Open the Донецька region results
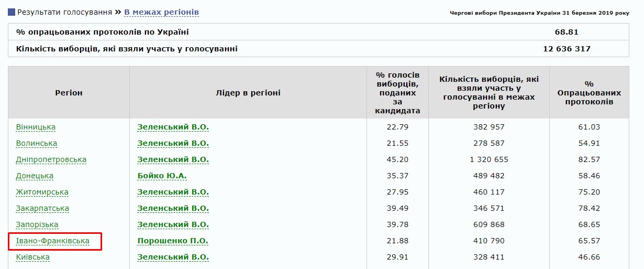 (x=35, y=176)
